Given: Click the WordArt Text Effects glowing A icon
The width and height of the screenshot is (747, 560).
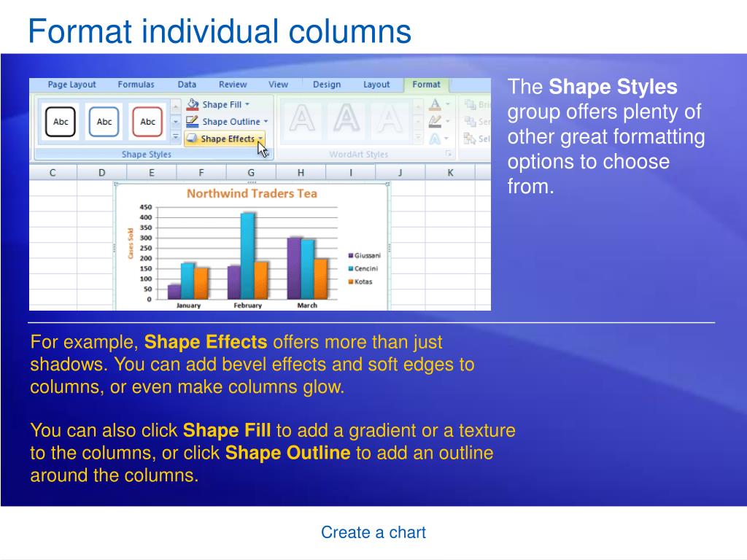Looking at the screenshot, I should (435, 139).
